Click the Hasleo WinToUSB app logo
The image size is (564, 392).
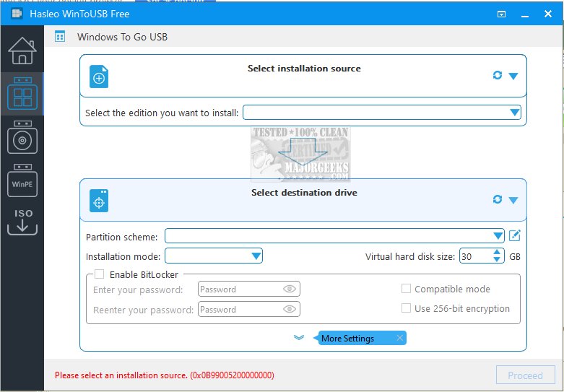pyautogui.click(x=17, y=14)
